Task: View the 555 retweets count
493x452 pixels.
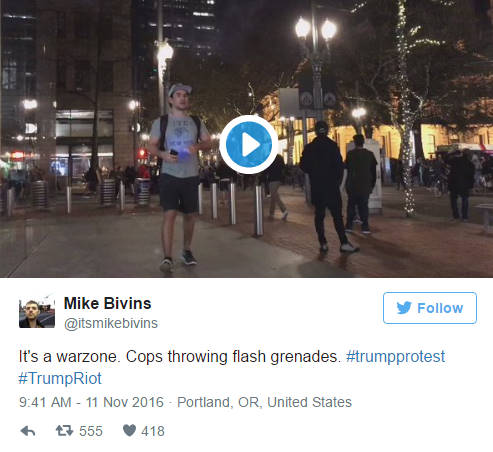Action: 91,431
